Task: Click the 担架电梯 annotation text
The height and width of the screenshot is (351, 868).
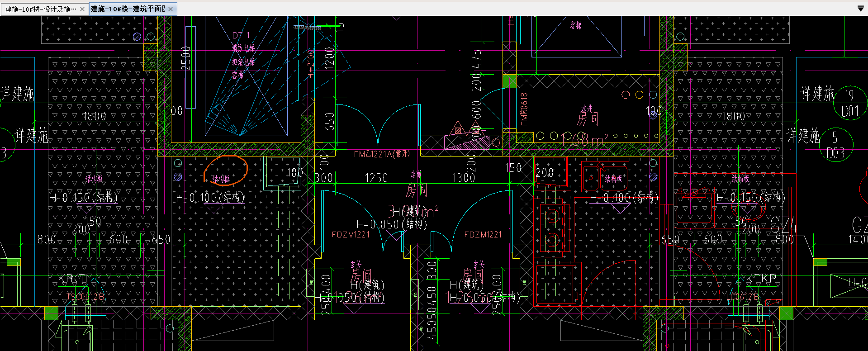Action: (243, 62)
